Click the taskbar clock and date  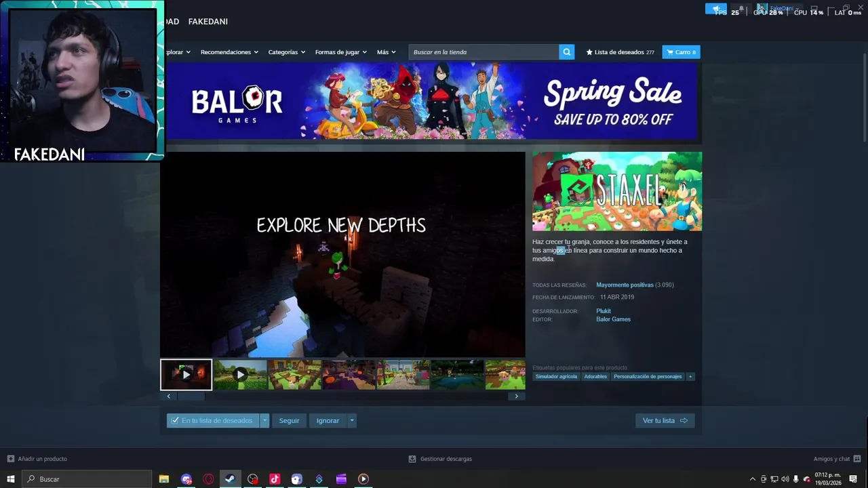(827, 479)
